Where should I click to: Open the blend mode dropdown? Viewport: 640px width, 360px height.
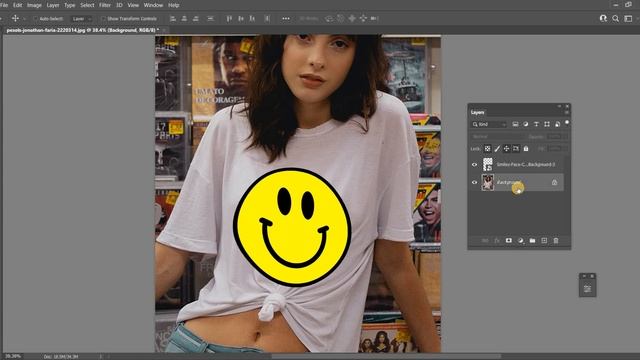(x=497, y=136)
